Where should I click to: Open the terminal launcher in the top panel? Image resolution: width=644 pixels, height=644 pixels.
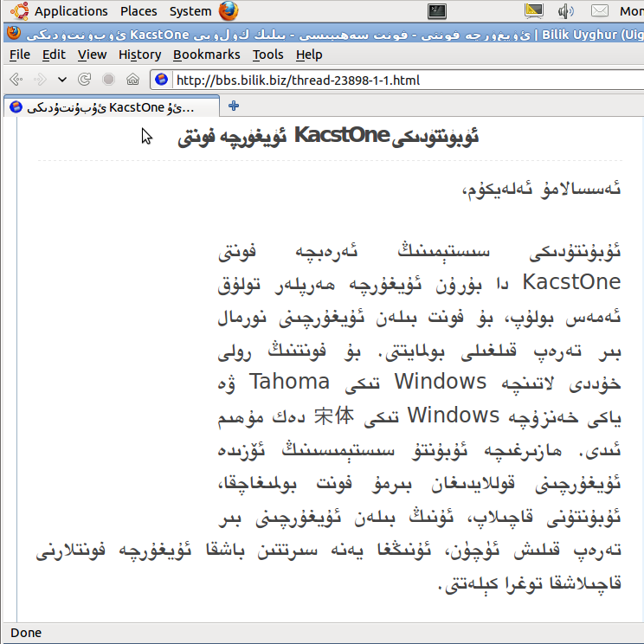436,11
